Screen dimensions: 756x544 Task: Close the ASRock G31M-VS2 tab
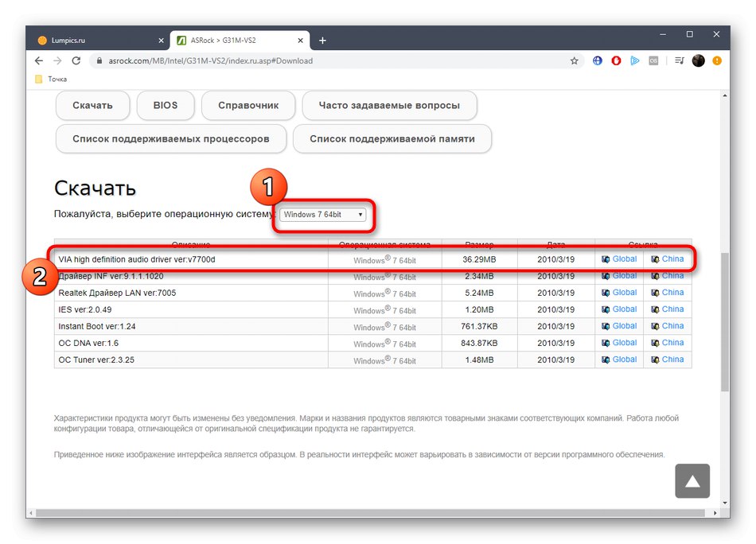tap(300, 41)
